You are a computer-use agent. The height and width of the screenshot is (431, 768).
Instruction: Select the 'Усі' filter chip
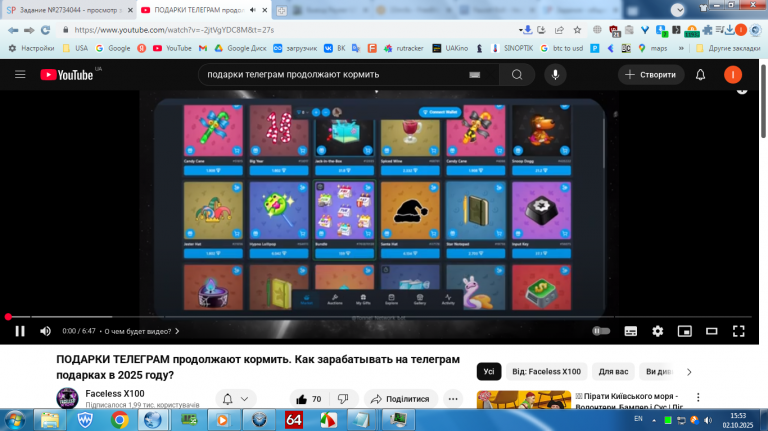[x=489, y=372]
